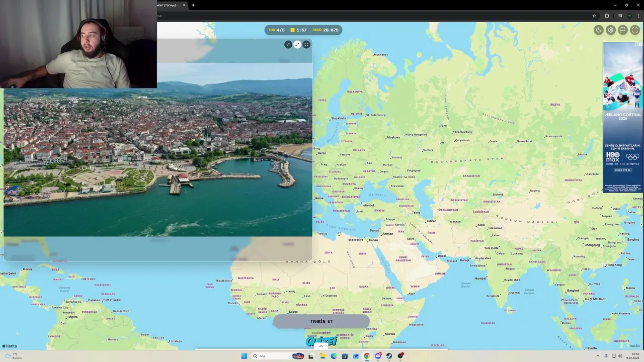Open game settings gear icon

tap(610, 30)
